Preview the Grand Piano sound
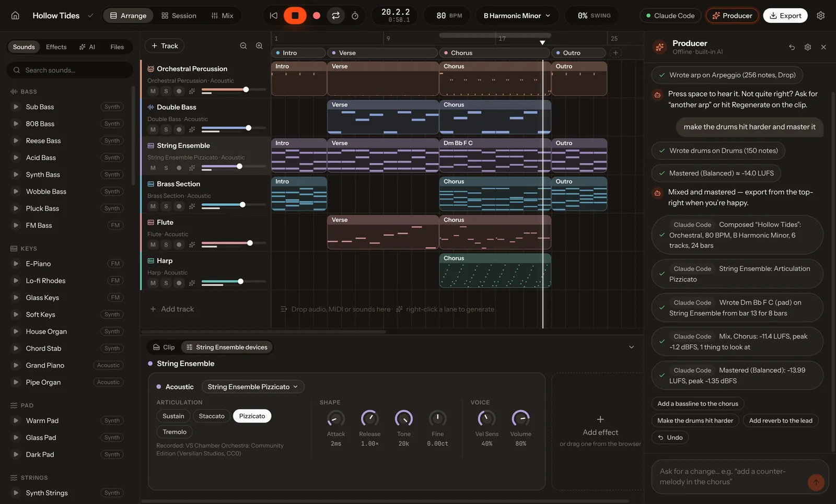The height and width of the screenshot is (504, 836). pos(16,365)
